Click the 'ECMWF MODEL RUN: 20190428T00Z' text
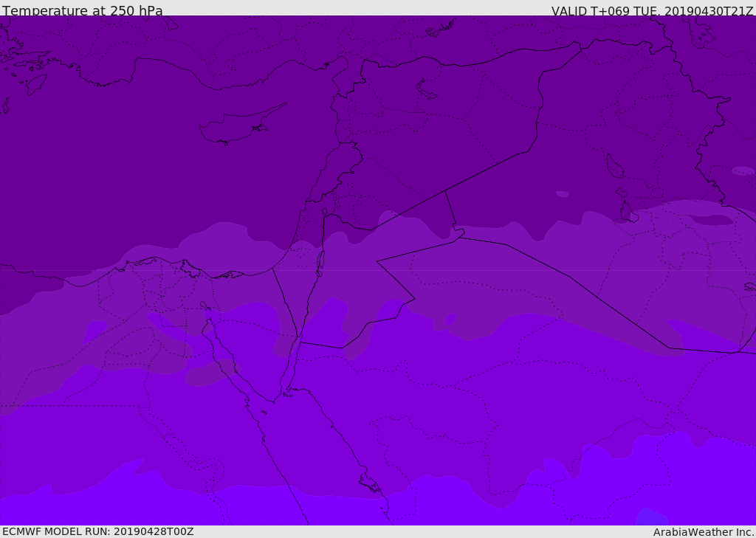Image resolution: width=756 pixels, height=538 pixels. tap(98, 531)
